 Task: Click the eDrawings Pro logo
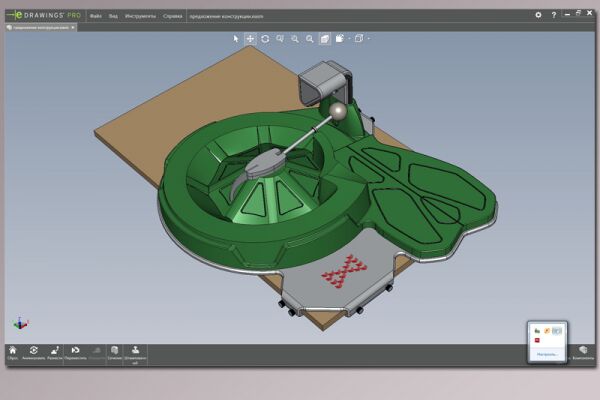(x=44, y=15)
